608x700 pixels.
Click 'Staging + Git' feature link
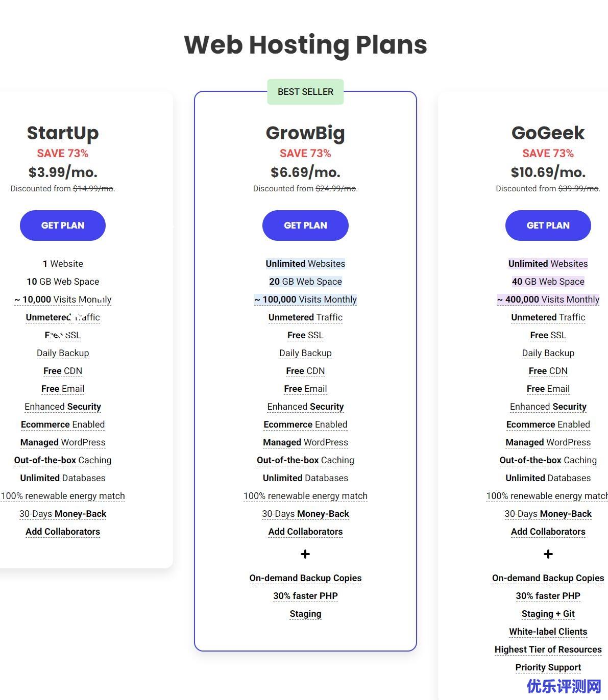[x=548, y=614]
